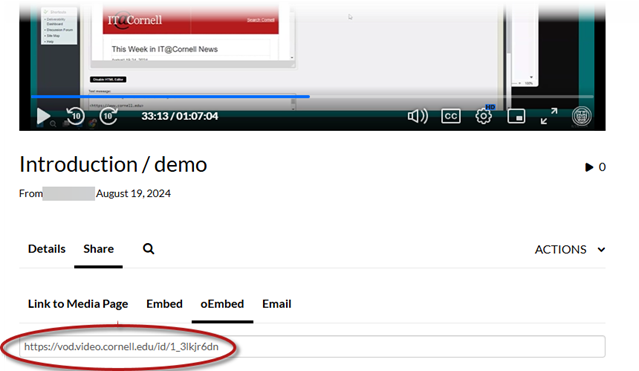The width and height of the screenshot is (639, 371).
Task: Mute the video volume
Action: point(418,116)
